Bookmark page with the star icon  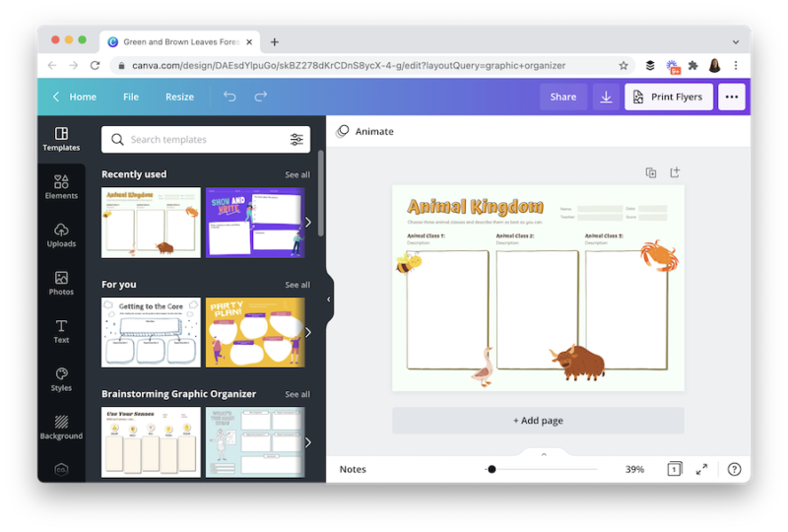pos(624,65)
